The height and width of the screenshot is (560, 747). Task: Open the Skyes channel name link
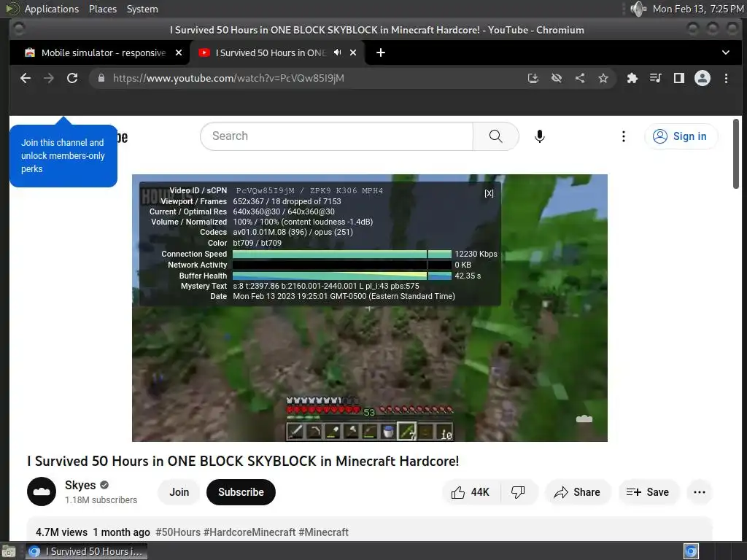[80, 485]
